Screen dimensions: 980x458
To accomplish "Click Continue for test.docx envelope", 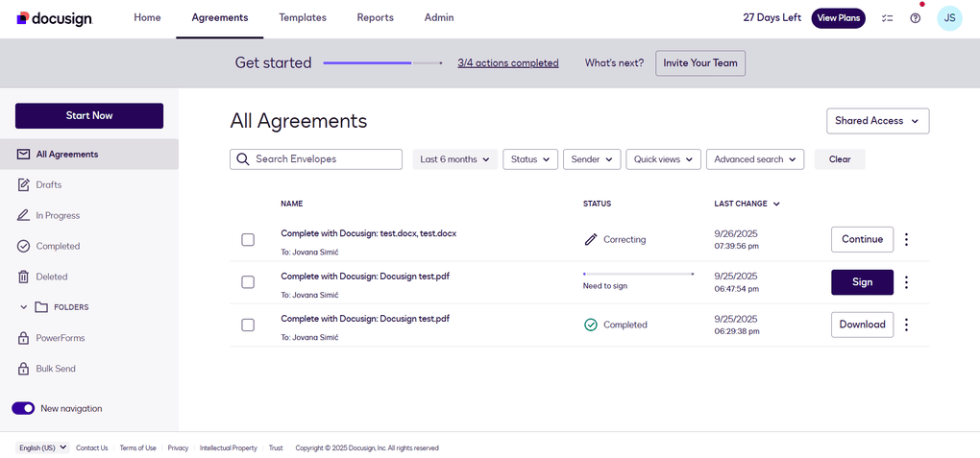I will click(862, 239).
